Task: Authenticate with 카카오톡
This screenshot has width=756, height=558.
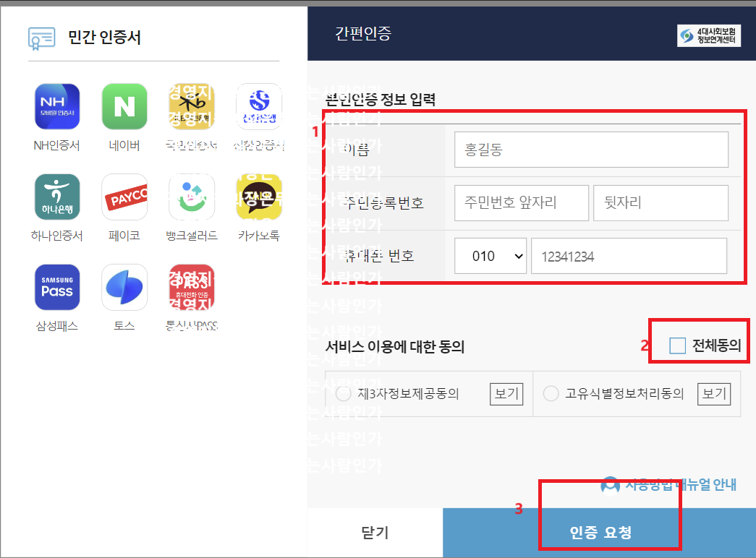Action: pos(258,197)
